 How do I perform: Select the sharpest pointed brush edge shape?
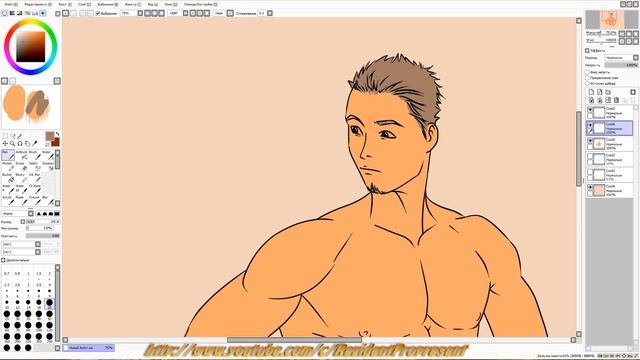tap(38, 213)
